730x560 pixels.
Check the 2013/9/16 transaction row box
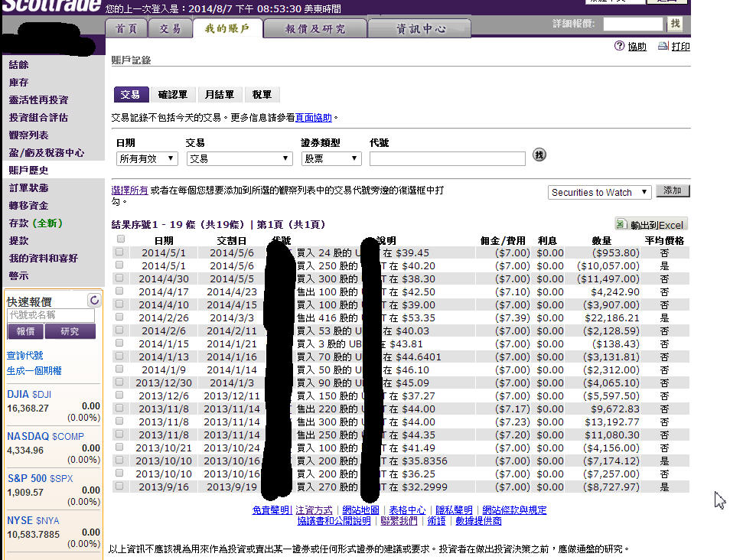[x=119, y=486]
